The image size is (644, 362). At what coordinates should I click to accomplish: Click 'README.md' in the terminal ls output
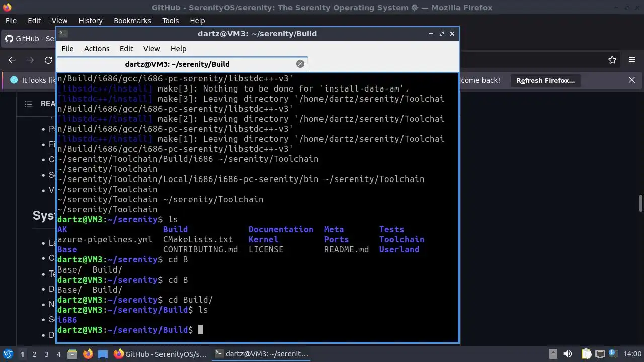pyautogui.click(x=346, y=249)
